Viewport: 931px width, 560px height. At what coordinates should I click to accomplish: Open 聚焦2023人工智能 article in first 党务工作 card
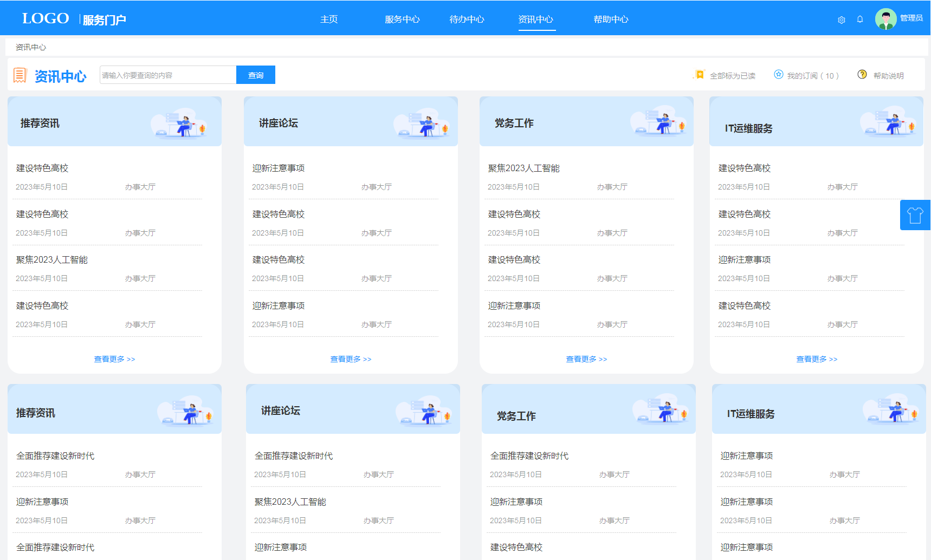pos(523,168)
